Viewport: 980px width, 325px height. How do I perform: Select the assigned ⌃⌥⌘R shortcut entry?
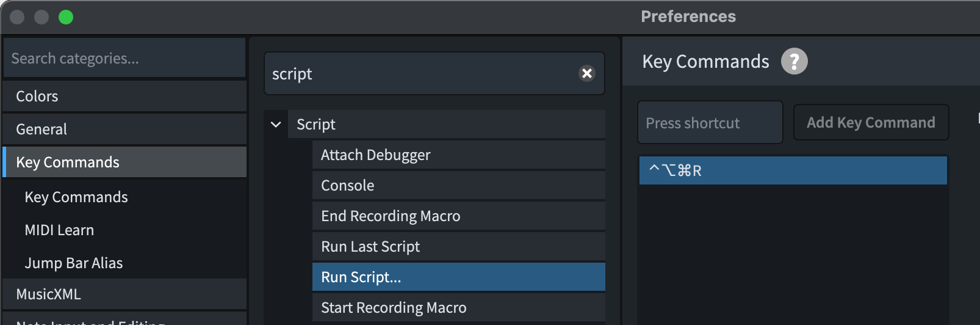pos(793,170)
